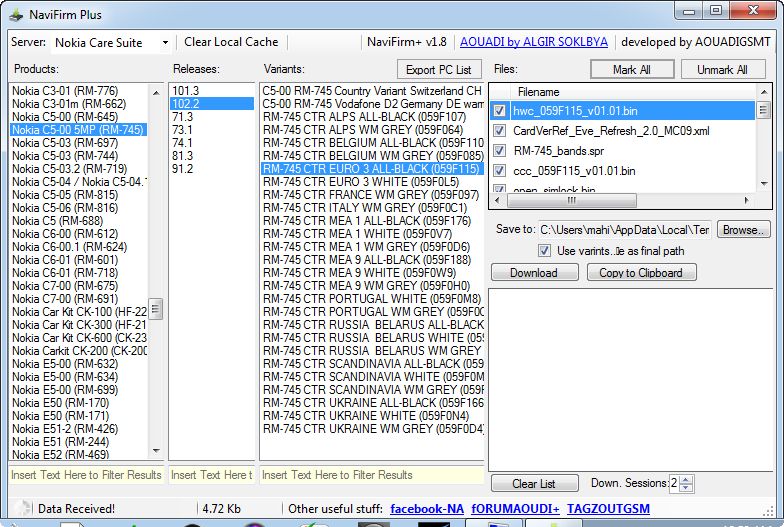Image resolution: width=784 pixels, height=527 pixels.
Task: Click the Mark All button
Action: tap(632, 70)
